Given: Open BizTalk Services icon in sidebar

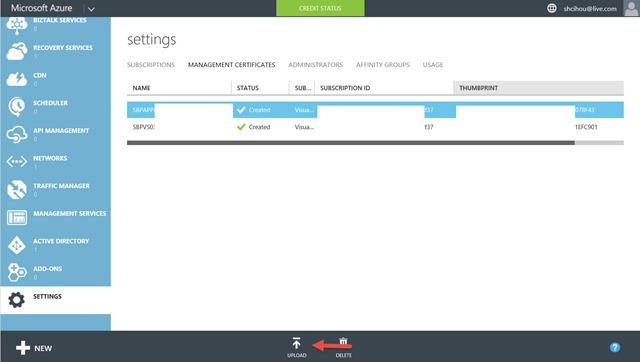Looking at the screenshot, I should (x=17, y=25).
